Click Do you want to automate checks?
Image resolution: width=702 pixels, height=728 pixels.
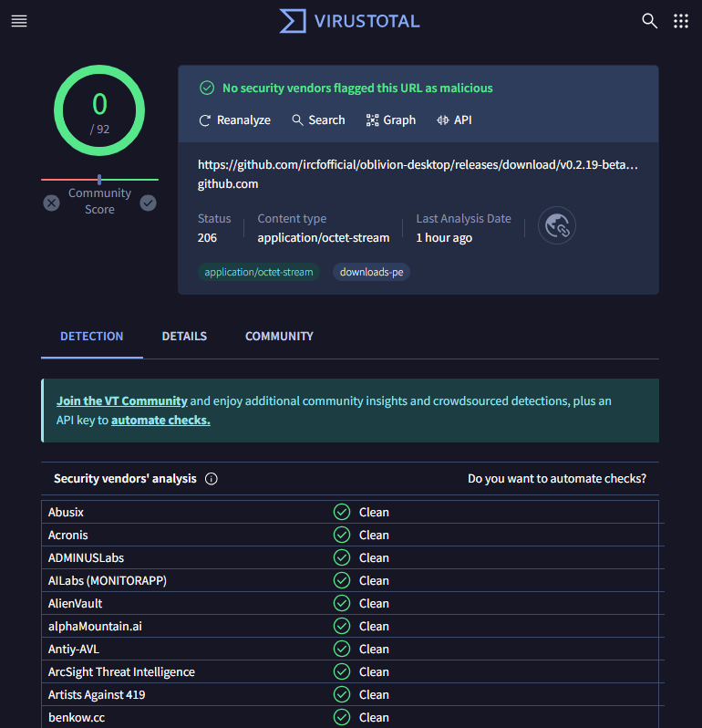point(557,479)
